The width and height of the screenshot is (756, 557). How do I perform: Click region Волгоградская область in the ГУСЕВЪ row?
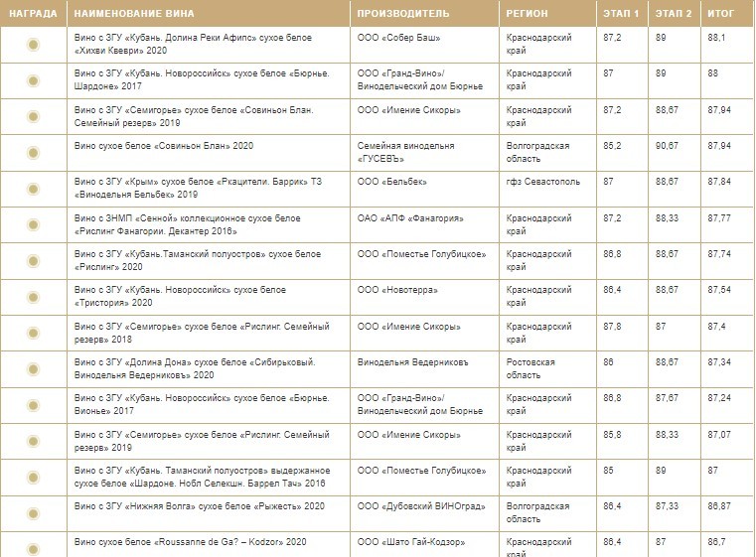point(537,152)
